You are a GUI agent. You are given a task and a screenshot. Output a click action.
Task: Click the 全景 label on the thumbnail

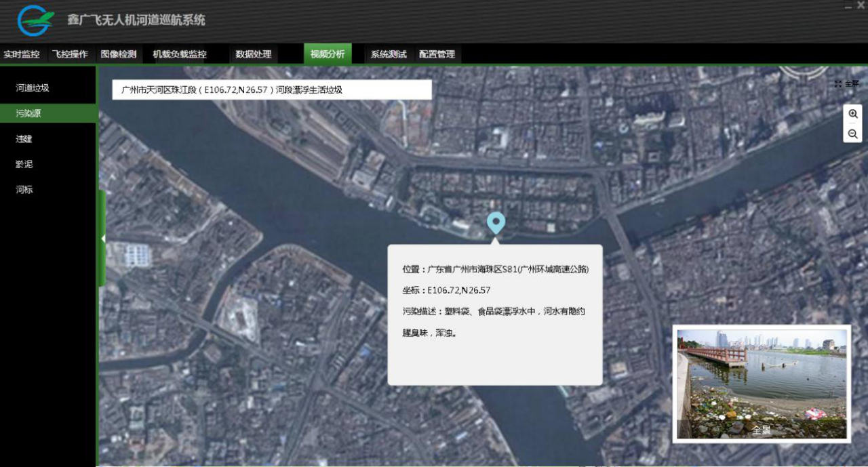(762, 430)
